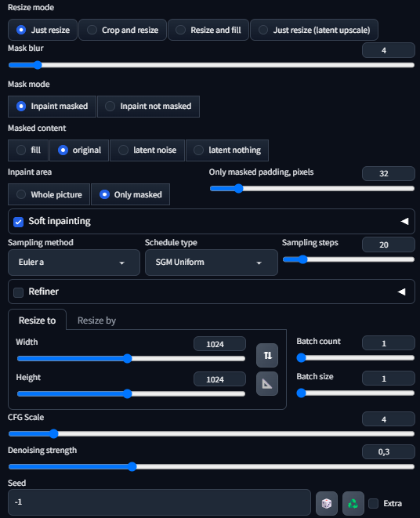This screenshot has height=518, width=420.
Task: Choose latent nothing masked content
Action: point(227,150)
